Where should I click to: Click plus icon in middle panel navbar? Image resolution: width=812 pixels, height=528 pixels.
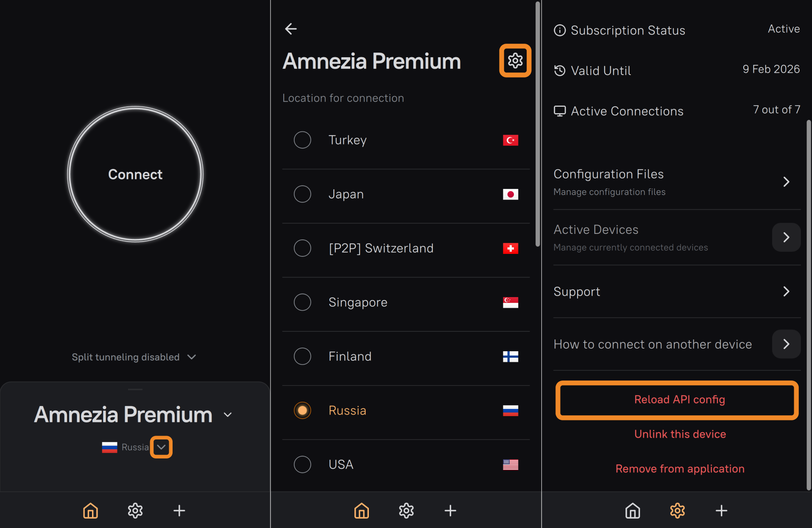[x=450, y=511]
